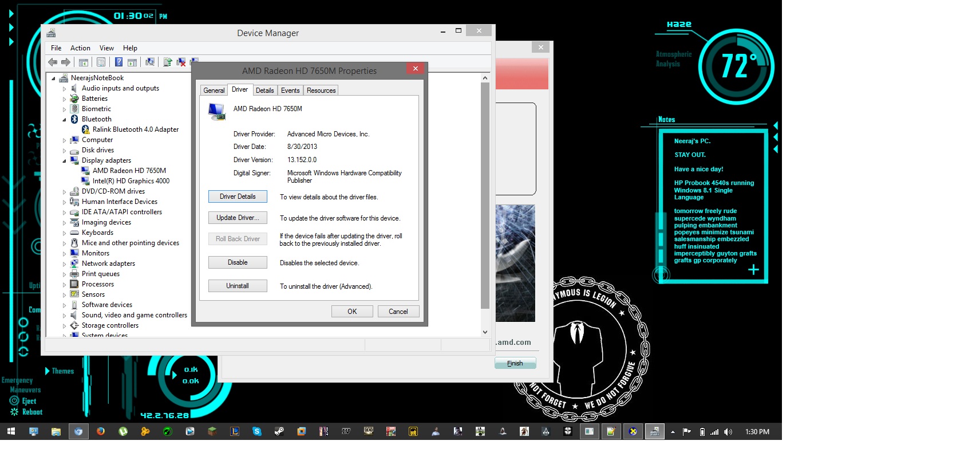Select Intel(R) HD Graphics 4000 tree item

click(131, 181)
